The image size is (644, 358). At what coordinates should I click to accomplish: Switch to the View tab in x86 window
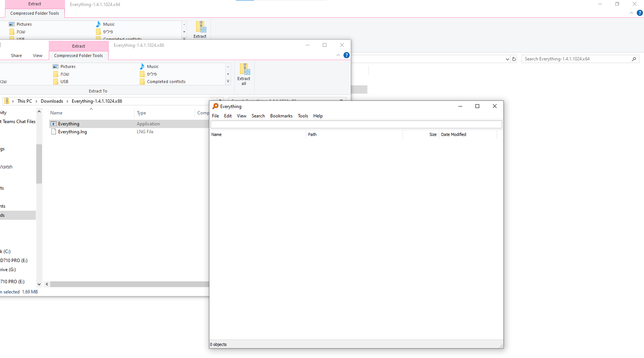coord(37,56)
